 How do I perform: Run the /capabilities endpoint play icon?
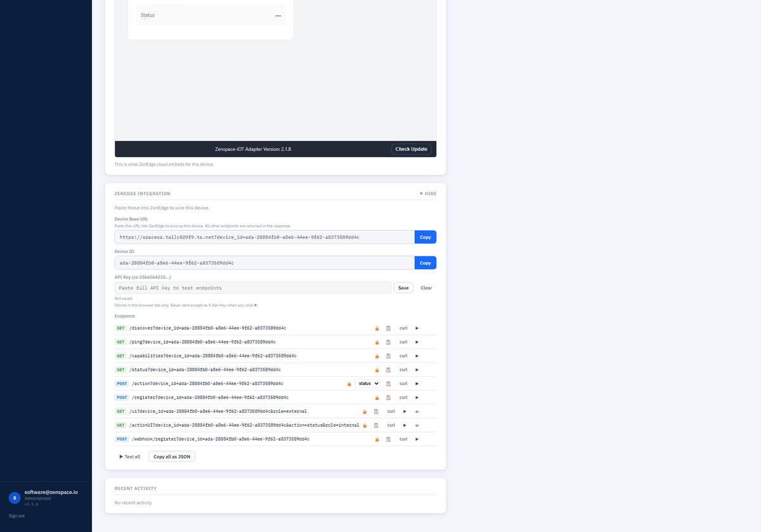pyautogui.click(x=417, y=356)
